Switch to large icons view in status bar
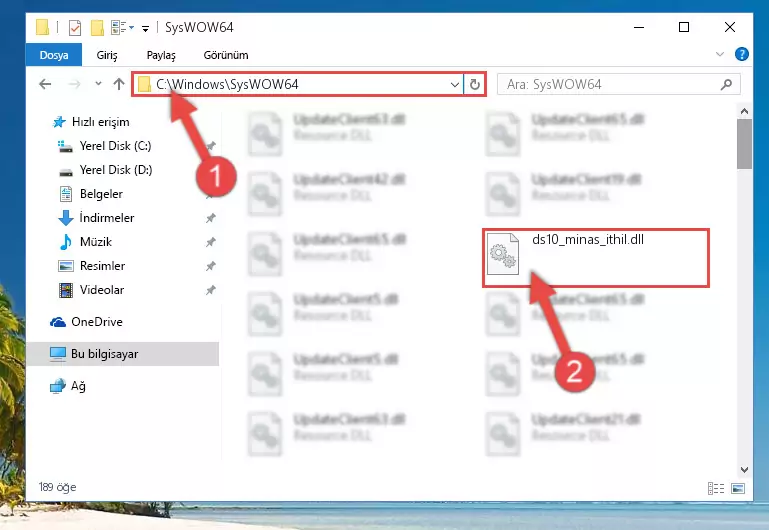 pyautogui.click(x=738, y=488)
